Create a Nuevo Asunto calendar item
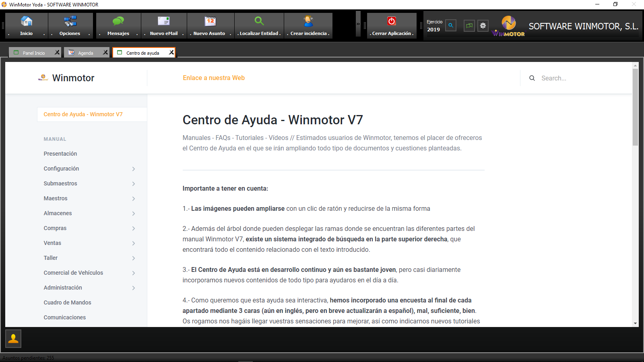 pos(210,25)
